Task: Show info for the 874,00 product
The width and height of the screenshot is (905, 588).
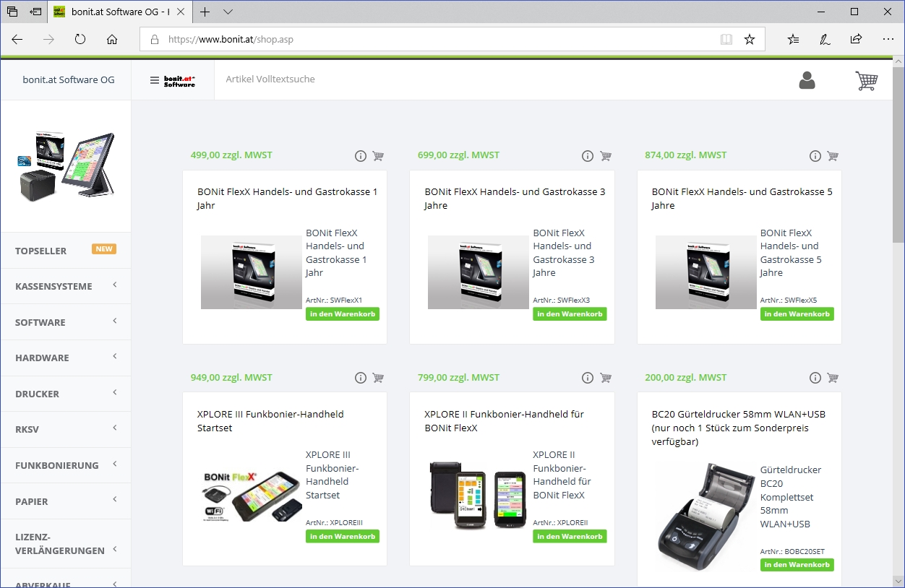Action: [x=815, y=156]
